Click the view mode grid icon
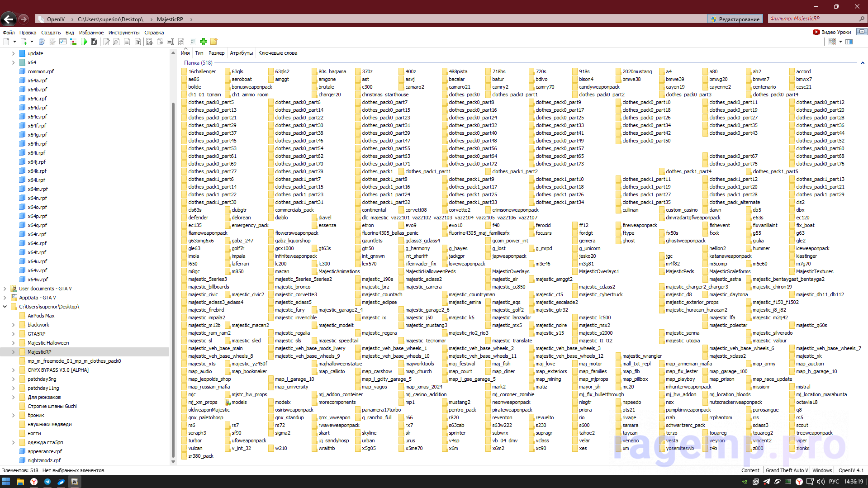The image size is (868, 488). pos(832,42)
